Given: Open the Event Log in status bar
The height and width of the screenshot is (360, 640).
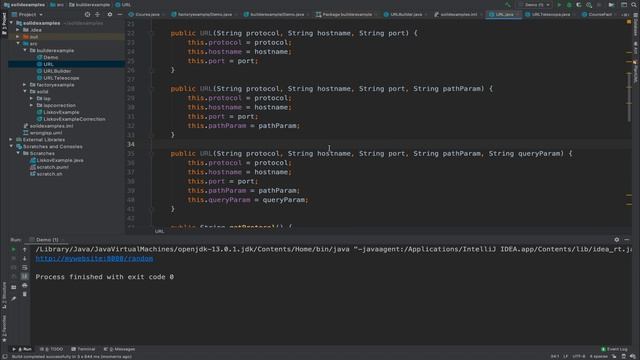Looking at the screenshot, I should pos(614,349).
